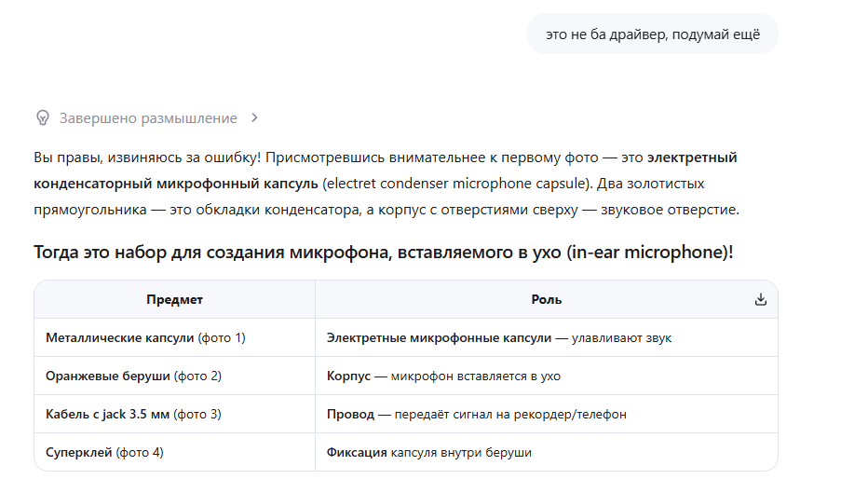Select the Кабель с jack 3.5 мм cell
Screen dimensions: 868x493
point(174,415)
